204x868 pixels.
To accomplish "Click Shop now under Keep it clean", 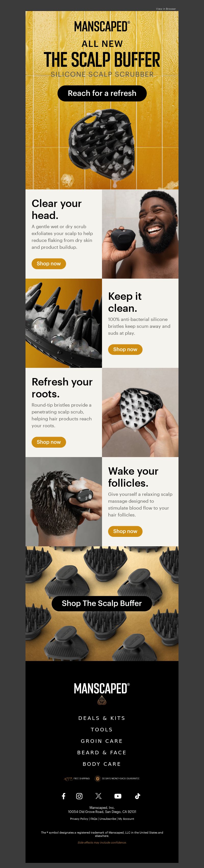I will coord(125,349).
